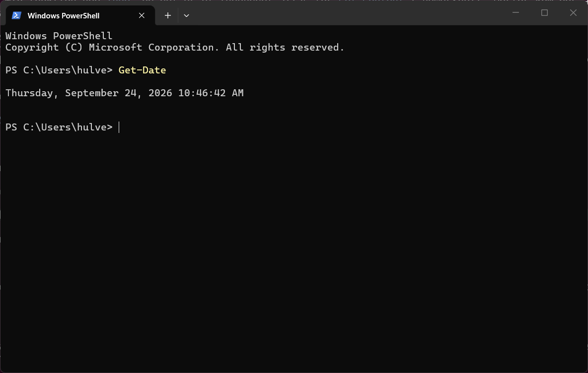The width and height of the screenshot is (588, 373).
Task: Click the Windows PowerShell banner text line
Action: point(59,36)
